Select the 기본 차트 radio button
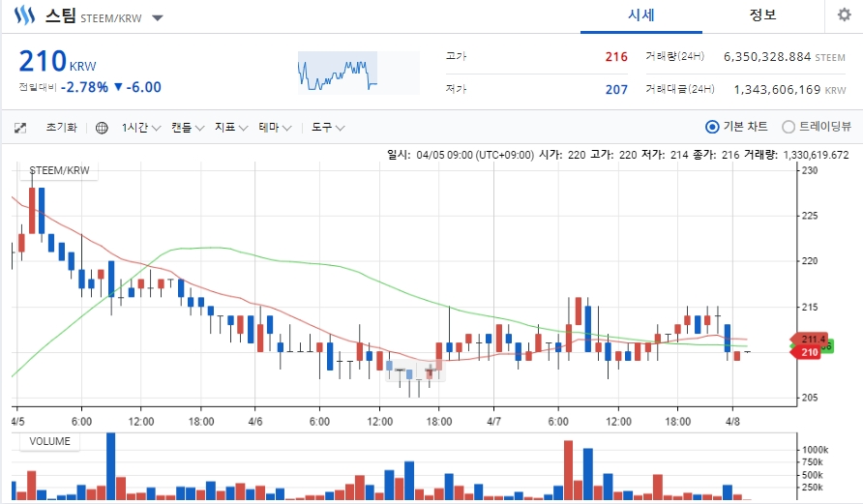The image size is (863, 504). click(x=712, y=127)
